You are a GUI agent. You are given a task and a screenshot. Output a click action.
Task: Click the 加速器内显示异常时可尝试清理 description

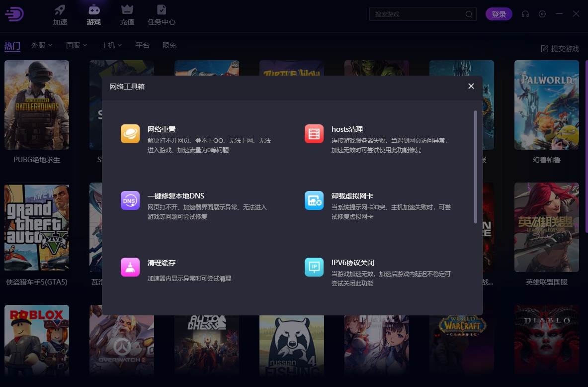point(189,279)
